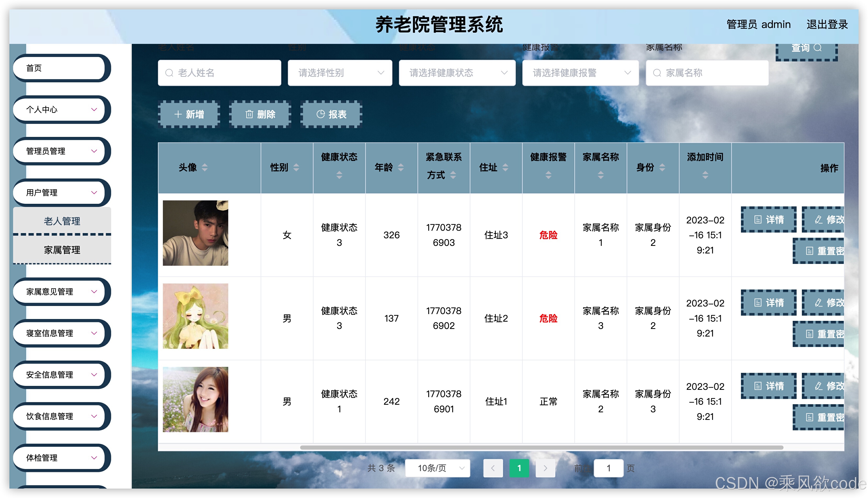868x498 pixels.
Task: Sort table by 性别 column arrows
Action: [296, 167]
